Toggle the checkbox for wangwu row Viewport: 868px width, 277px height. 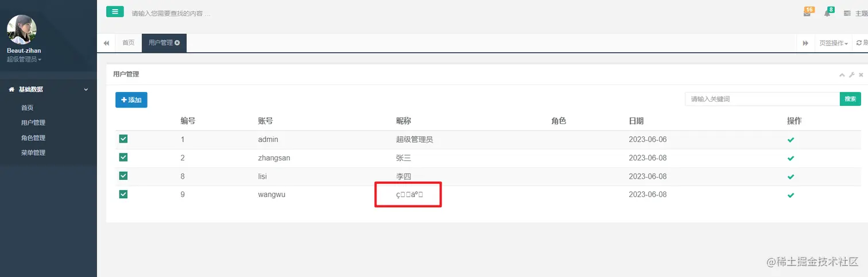click(x=123, y=194)
